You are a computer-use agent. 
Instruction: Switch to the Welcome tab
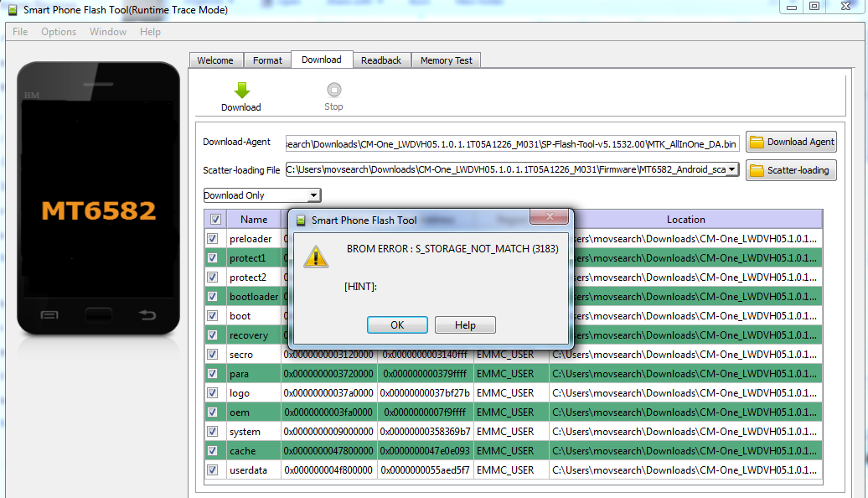(x=215, y=60)
